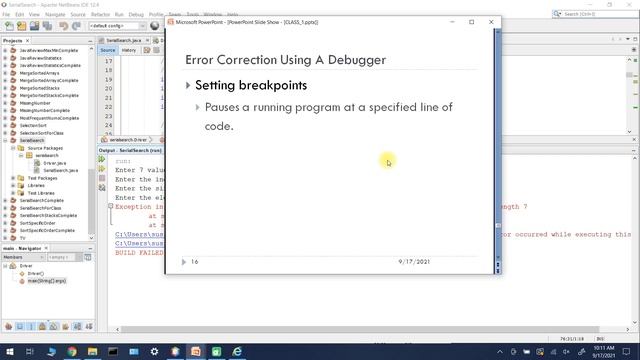Open File Explorer from the taskbar
Screen dimensions: 640x360
tap(93, 351)
